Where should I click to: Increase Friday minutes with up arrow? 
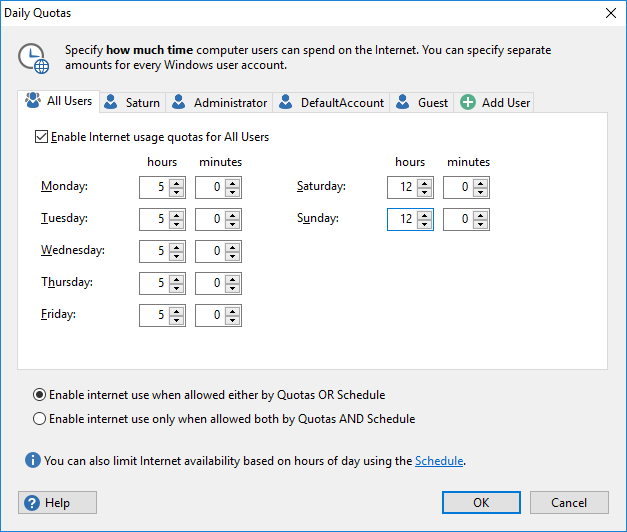[x=233, y=310]
